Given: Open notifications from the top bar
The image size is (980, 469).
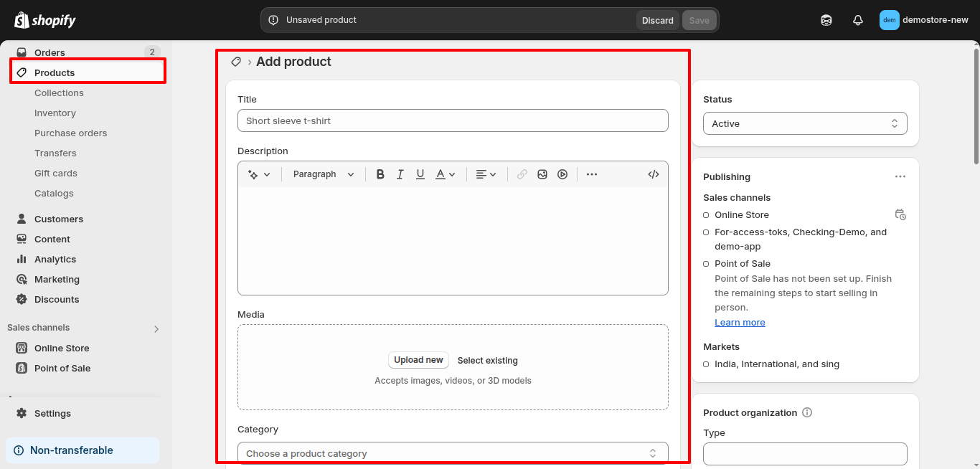Looking at the screenshot, I should coord(857,20).
